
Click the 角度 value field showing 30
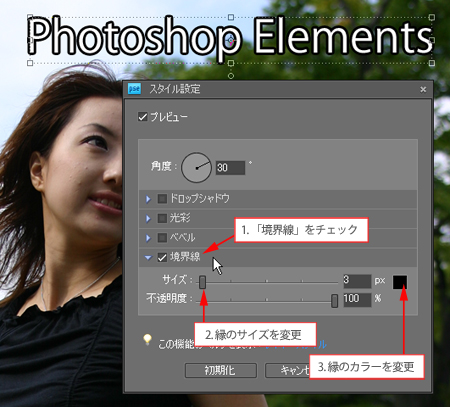(x=230, y=168)
